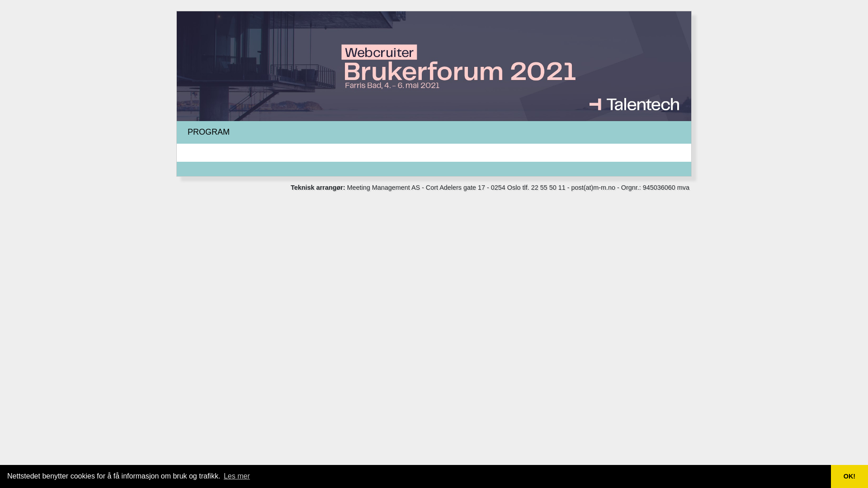This screenshot has width=868, height=488.
Task: Click the Webcruiter label in the banner
Action: [x=379, y=52]
